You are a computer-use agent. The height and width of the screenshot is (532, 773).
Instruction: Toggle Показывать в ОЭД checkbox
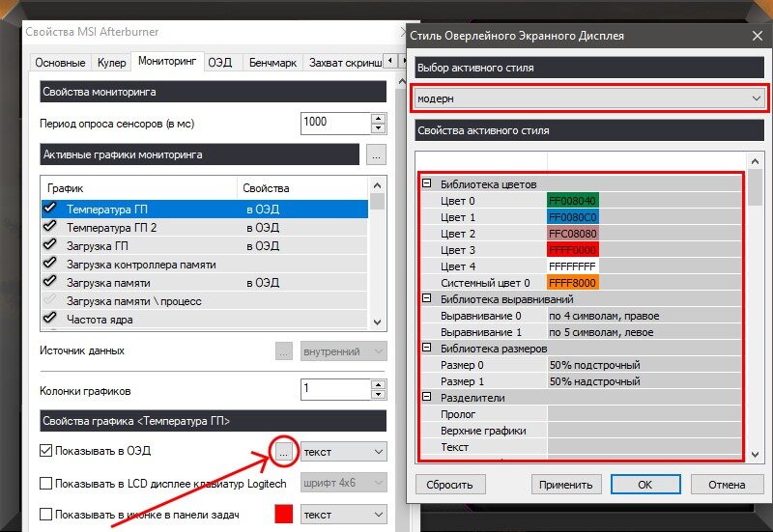pos(45,450)
